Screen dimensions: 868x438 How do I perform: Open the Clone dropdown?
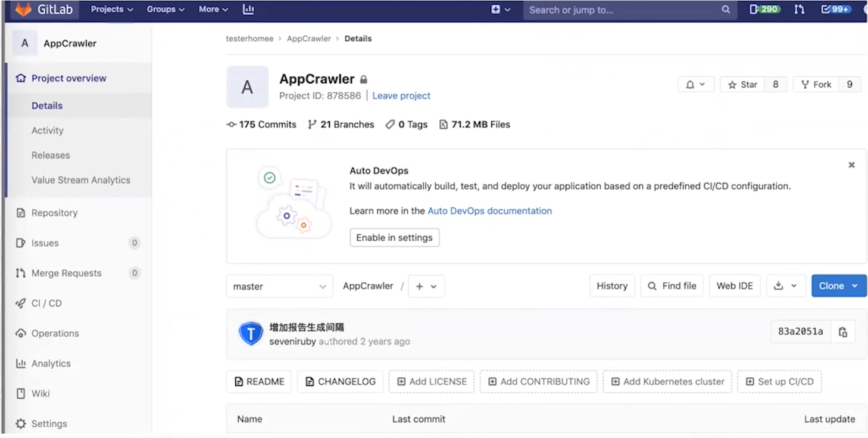point(839,286)
